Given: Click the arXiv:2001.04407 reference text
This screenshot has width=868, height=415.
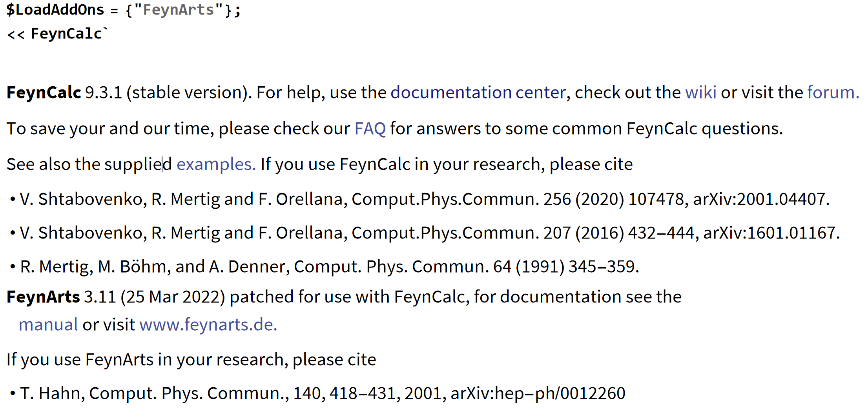Looking at the screenshot, I should [x=760, y=199].
